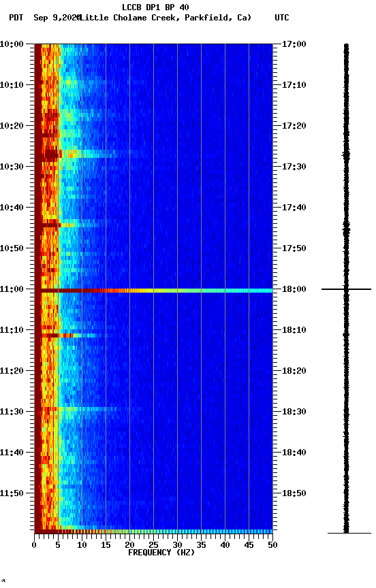Screen dimensions: 376x588
Task: Click the '17:30' UTC time label
Action: pyautogui.click(x=294, y=167)
